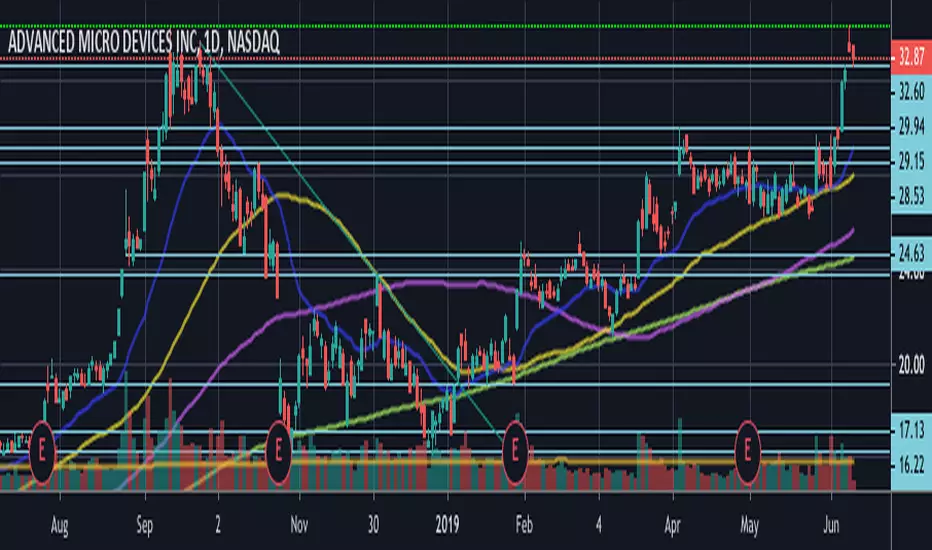Select the 17.13 price level label

pos(911,430)
